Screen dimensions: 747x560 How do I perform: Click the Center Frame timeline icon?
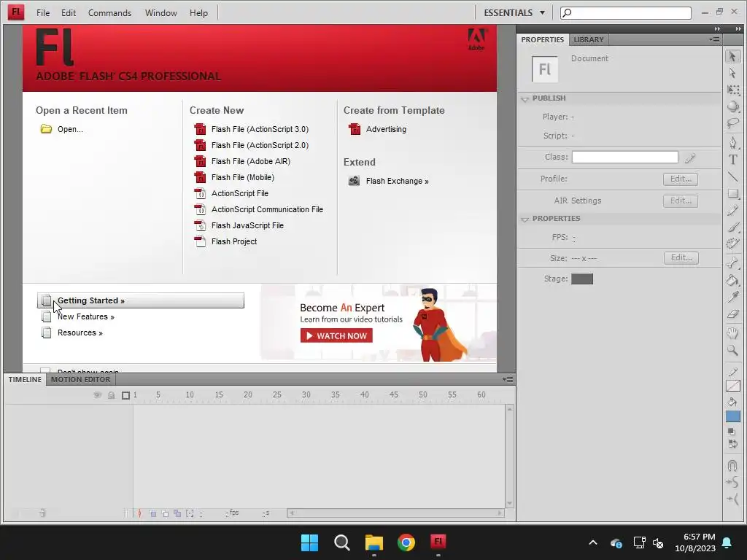pos(139,513)
